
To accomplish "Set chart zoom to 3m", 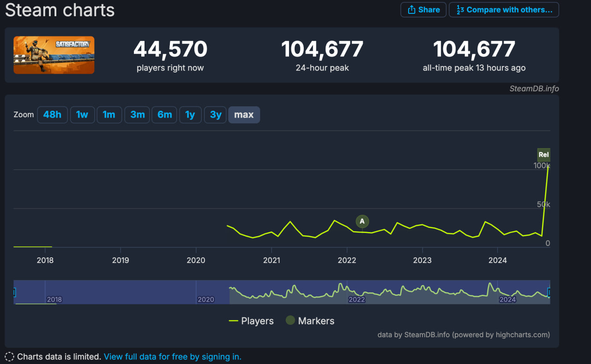I will pos(137,115).
